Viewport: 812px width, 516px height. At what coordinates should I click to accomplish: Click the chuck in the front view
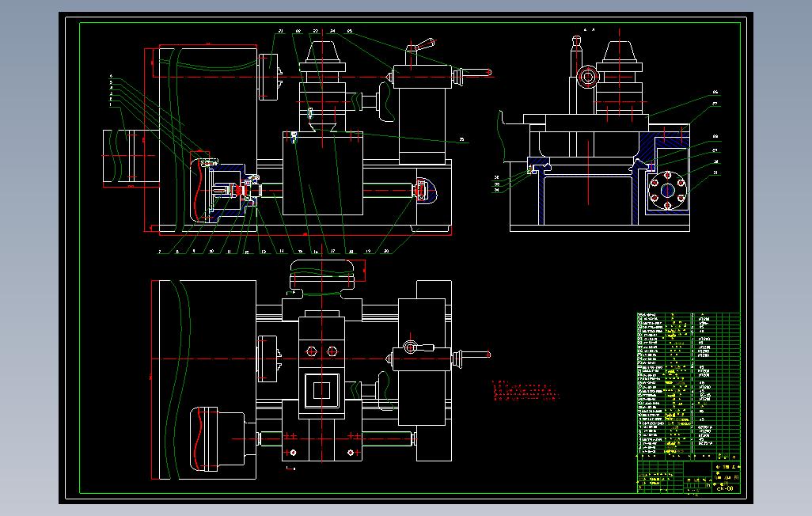pos(271,77)
